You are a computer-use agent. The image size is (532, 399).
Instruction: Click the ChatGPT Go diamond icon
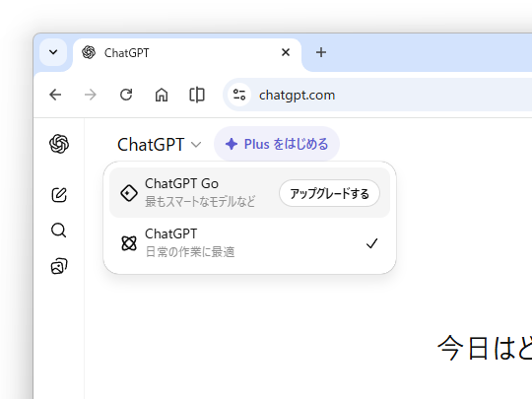[x=129, y=193]
